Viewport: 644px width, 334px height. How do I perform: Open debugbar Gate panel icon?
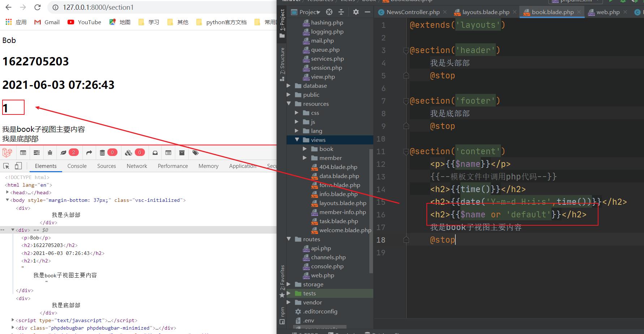(x=168, y=153)
